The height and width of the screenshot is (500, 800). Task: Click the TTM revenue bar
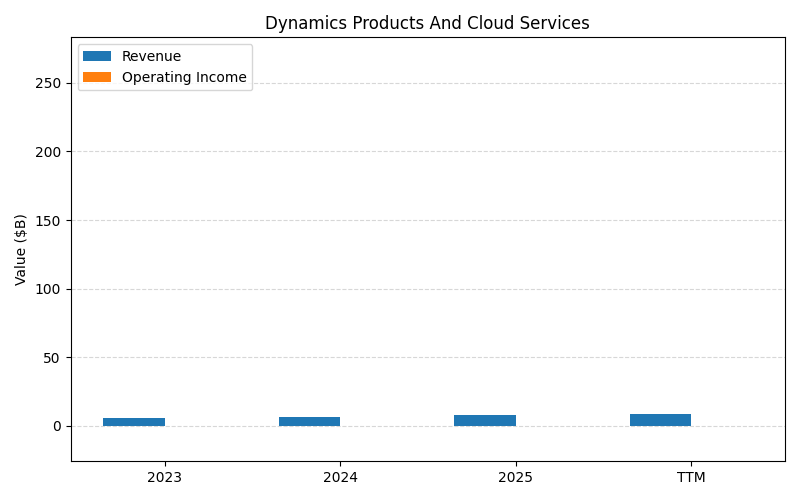[660, 420]
